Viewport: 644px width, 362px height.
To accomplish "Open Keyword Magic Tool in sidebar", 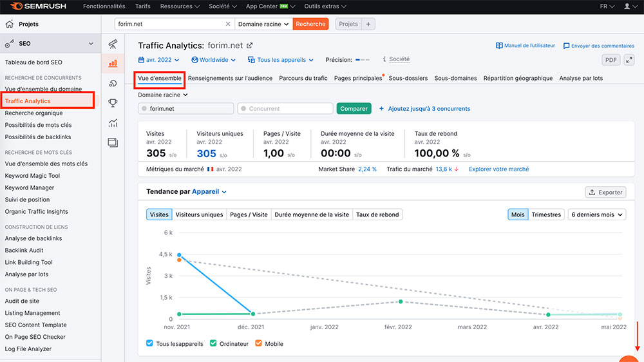I will click(32, 175).
